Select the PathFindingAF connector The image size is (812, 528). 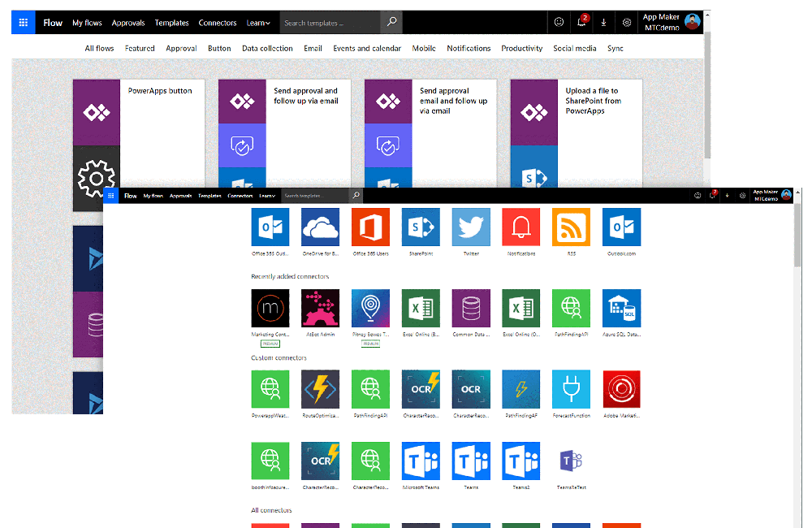(521, 389)
